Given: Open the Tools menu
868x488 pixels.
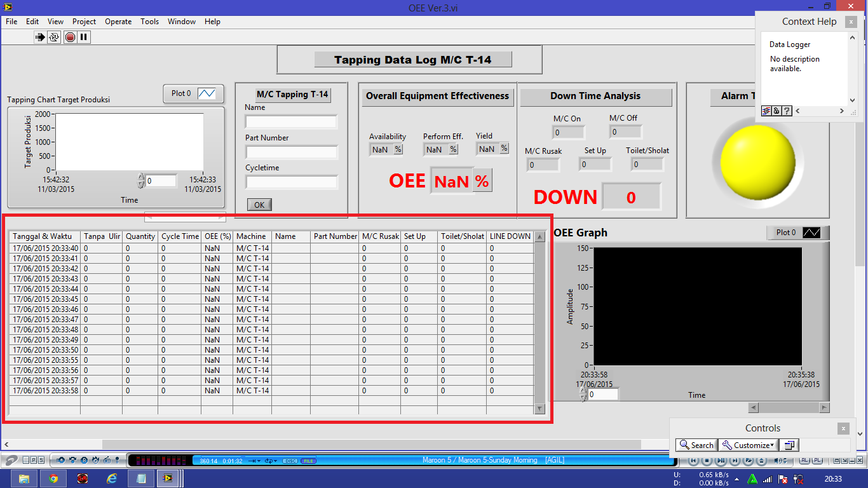Looking at the screenshot, I should click(x=149, y=22).
